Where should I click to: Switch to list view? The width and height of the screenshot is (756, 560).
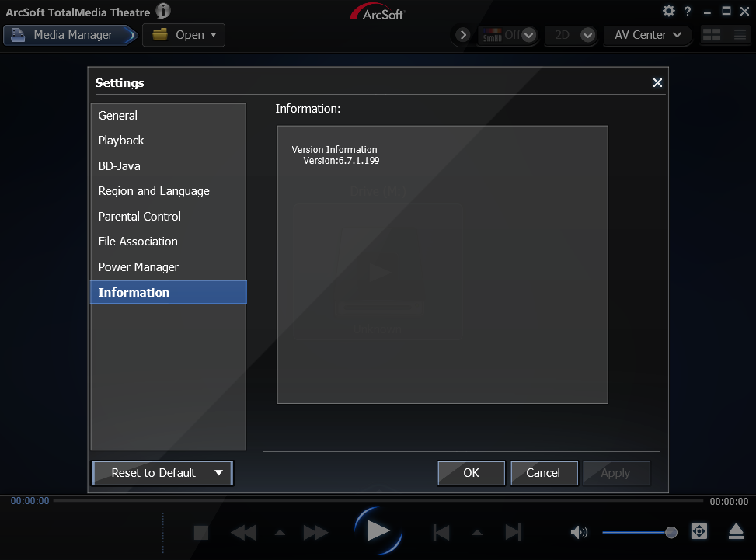(740, 35)
